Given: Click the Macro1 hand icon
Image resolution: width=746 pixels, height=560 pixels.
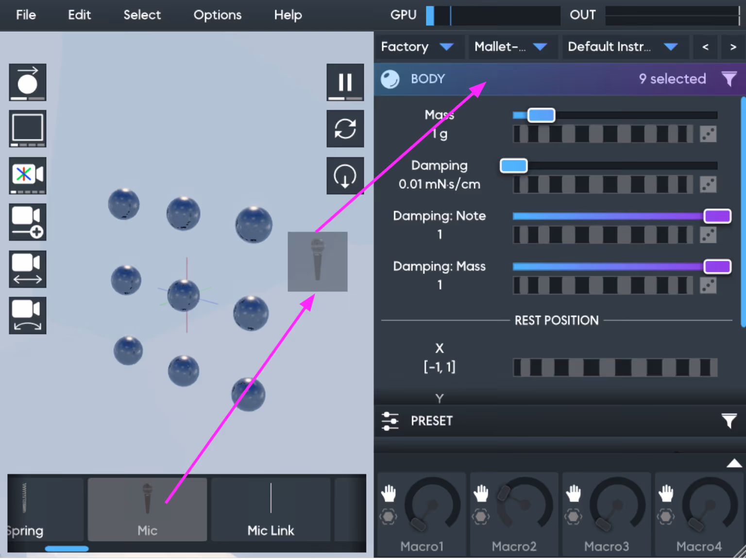Looking at the screenshot, I should (389, 493).
